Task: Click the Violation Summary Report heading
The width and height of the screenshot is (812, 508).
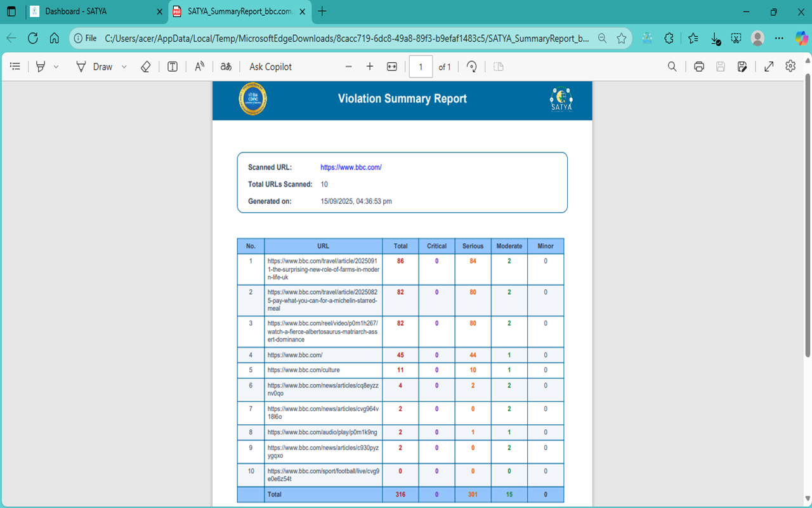Action: click(x=402, y=99)
